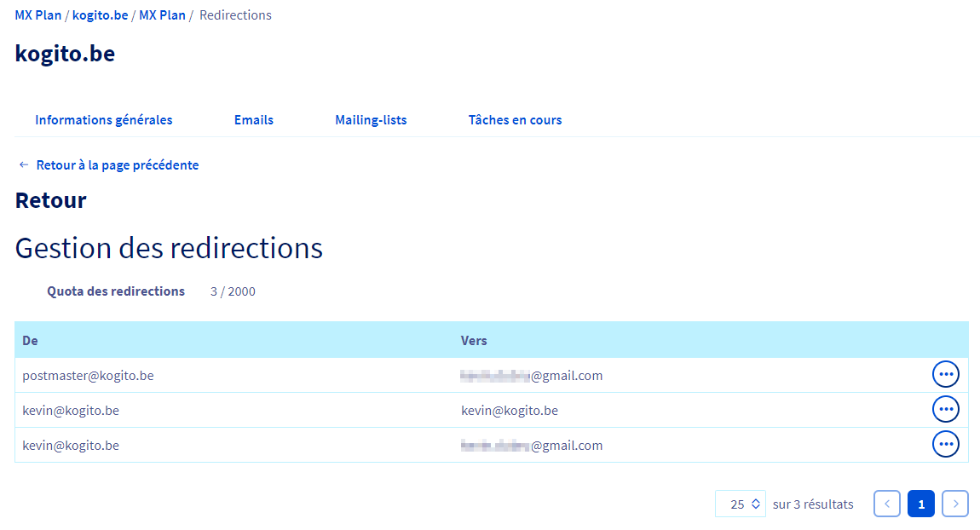The image size is (980, 530).
Task: Go to previous results page arrow
Action: pos(887,504)
